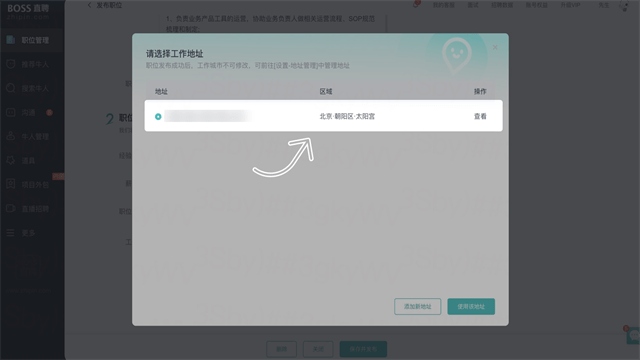
Task: Click the 北京·朝阳区·太阳宫 region text
Action: pos(347,116)
